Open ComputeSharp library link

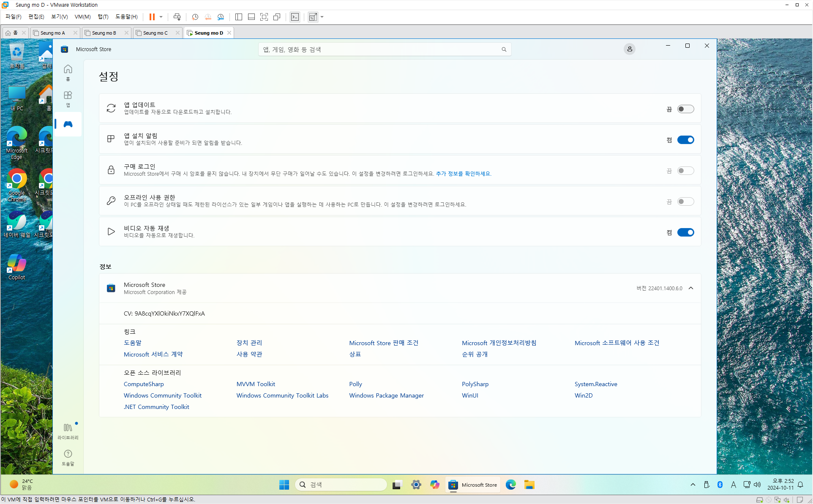(144, 384)
